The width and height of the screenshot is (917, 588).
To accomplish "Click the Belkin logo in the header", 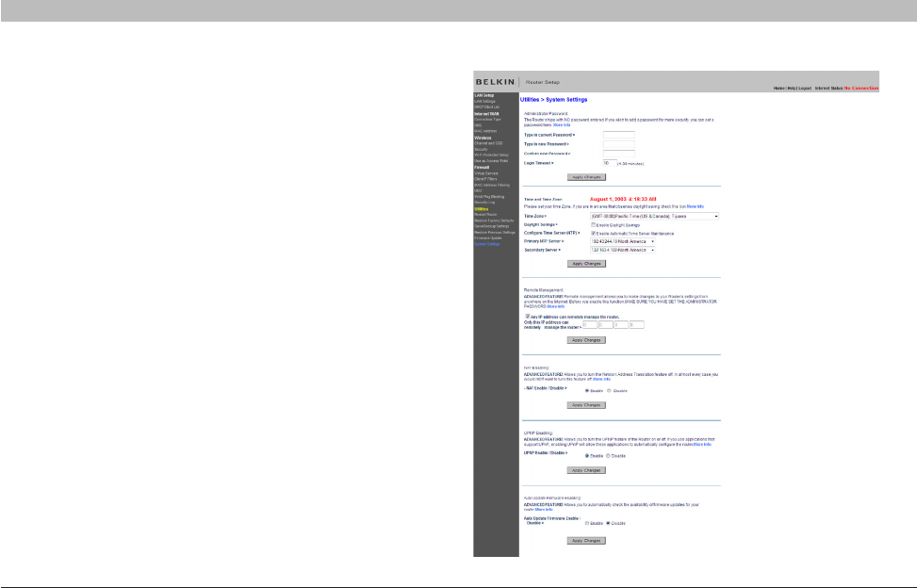I will [496, 81].
